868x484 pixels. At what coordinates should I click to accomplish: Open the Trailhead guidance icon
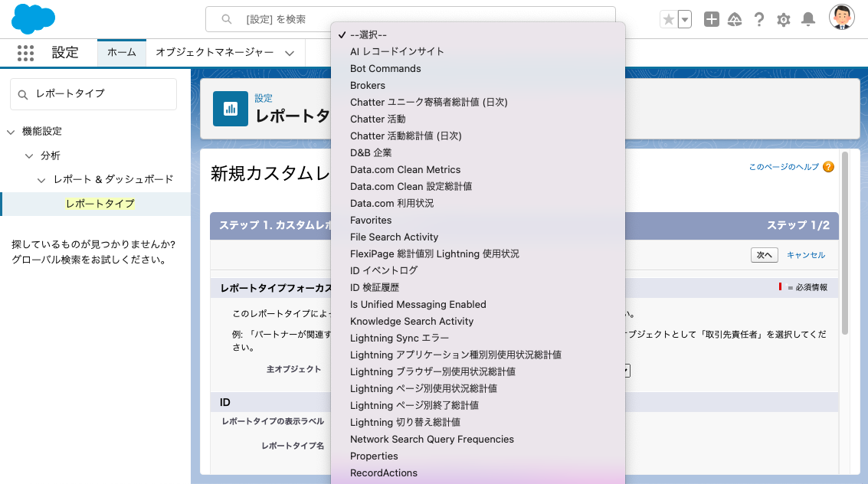(735, 19)
